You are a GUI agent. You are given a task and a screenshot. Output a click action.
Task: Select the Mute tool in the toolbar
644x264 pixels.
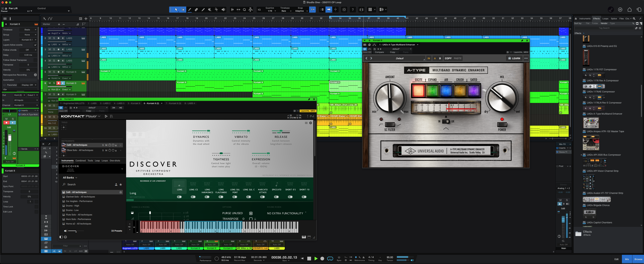click(209, 10)
